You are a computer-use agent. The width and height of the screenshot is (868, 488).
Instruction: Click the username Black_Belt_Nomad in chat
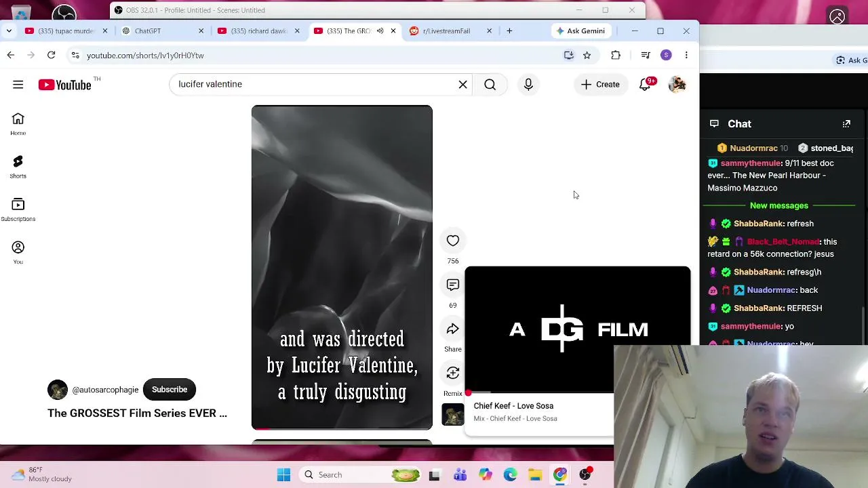[x=783, y=242]
